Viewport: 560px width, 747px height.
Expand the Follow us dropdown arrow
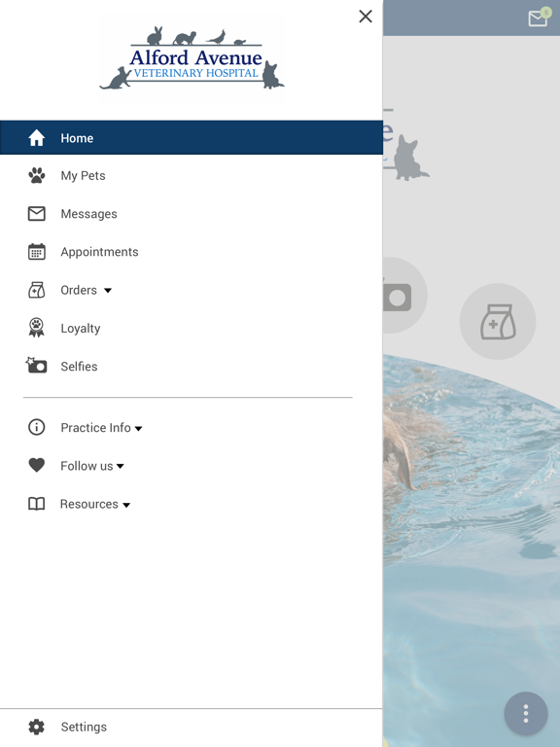pos(121,467)
